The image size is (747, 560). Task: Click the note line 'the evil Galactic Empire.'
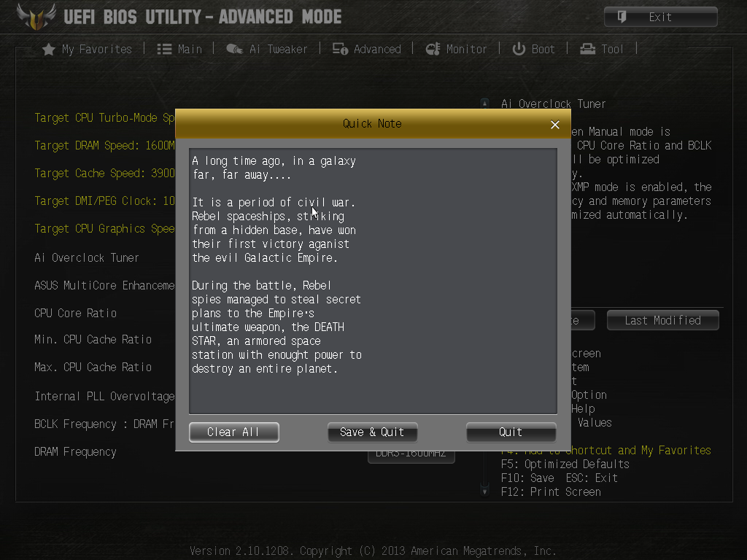[264, 257]
